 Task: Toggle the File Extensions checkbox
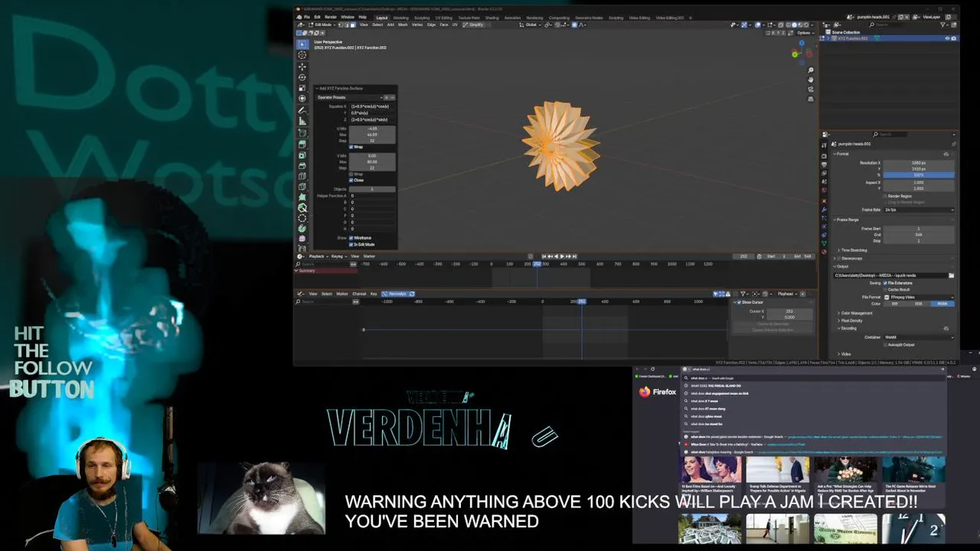[885, 283]
